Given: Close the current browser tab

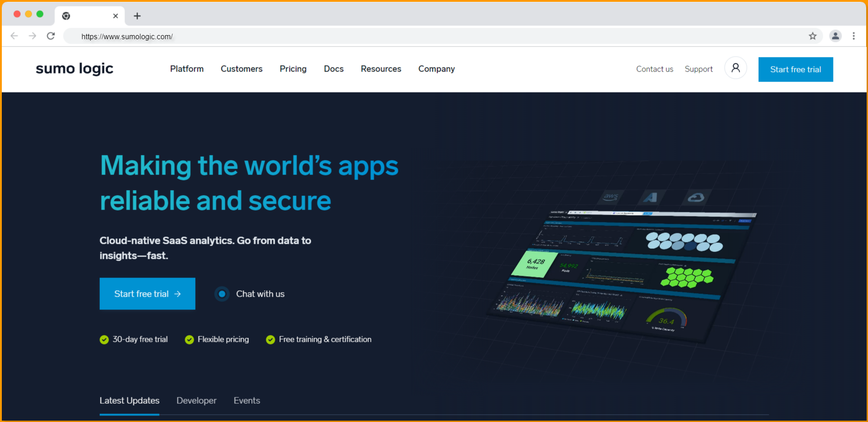Looking at the screenshot, I should point(116,16).
